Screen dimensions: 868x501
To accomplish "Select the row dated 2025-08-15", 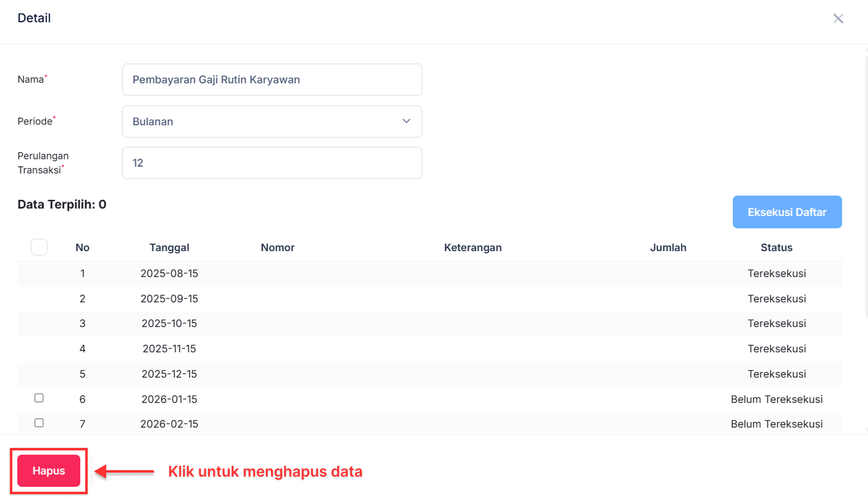I will 169,273.
